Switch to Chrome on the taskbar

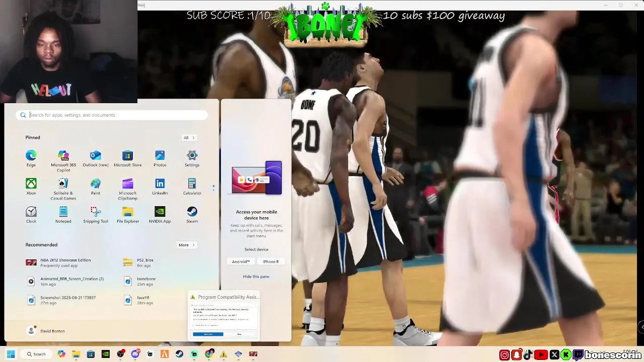tap(209, 354)
